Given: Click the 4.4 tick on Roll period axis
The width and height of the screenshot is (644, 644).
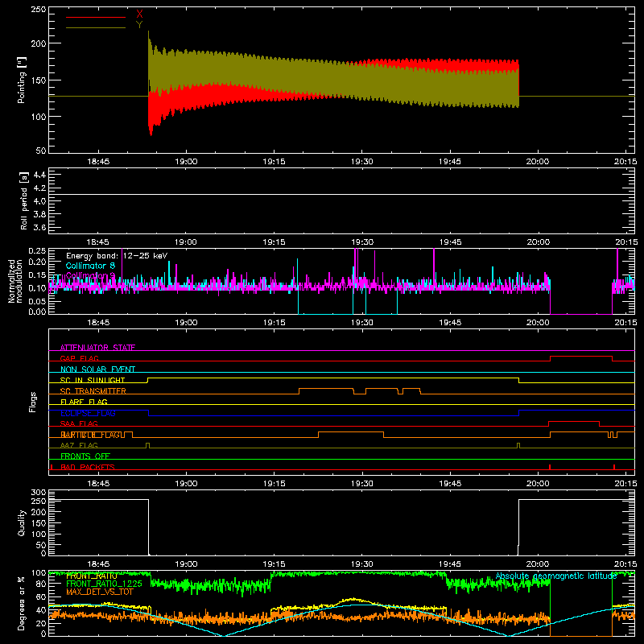Looking at the screenshot, I should pos(39,175).
